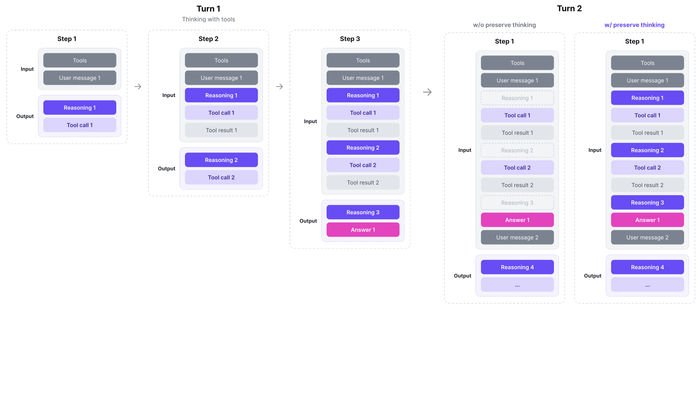The image size is (700, 394).
Task: Click the arrow between Step 1 and Step 2
Action: coord(138,87)
